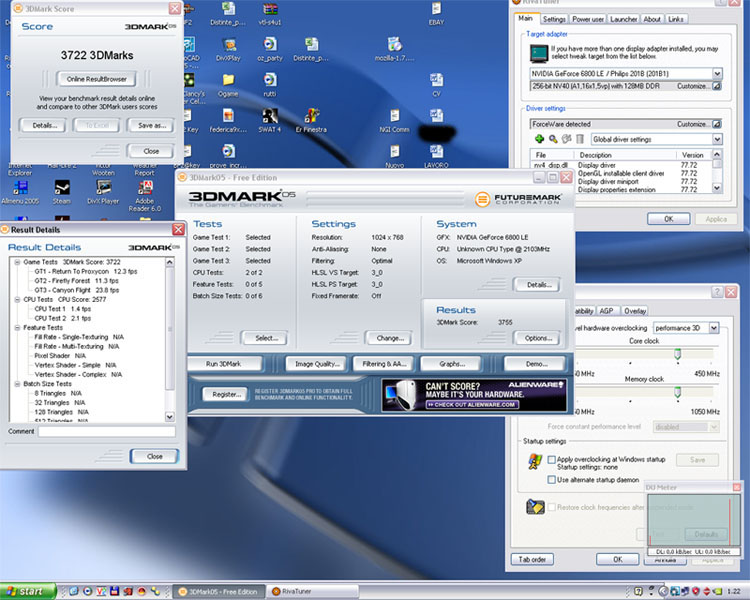Click the Futuremark logo in 3DMark05 window
Image resolution: width=750 pixels, height=600 pixels.
click(518, 199)
